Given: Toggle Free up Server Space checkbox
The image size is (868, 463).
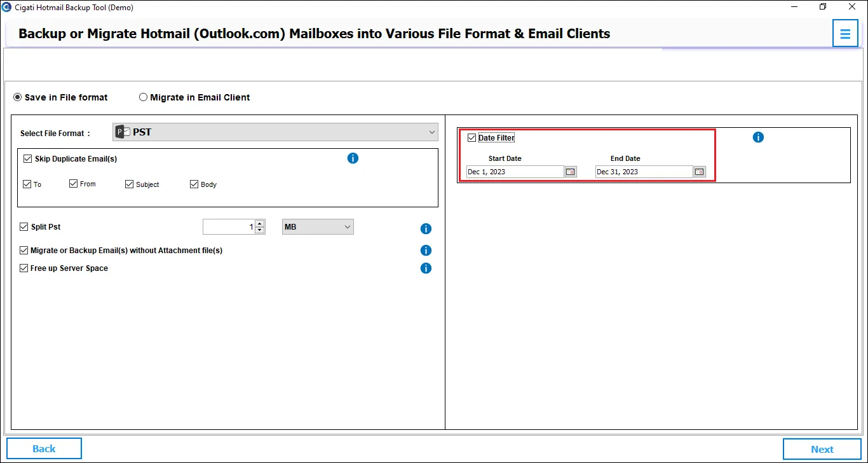Looking at the screenshot, I should coord(24,268).
